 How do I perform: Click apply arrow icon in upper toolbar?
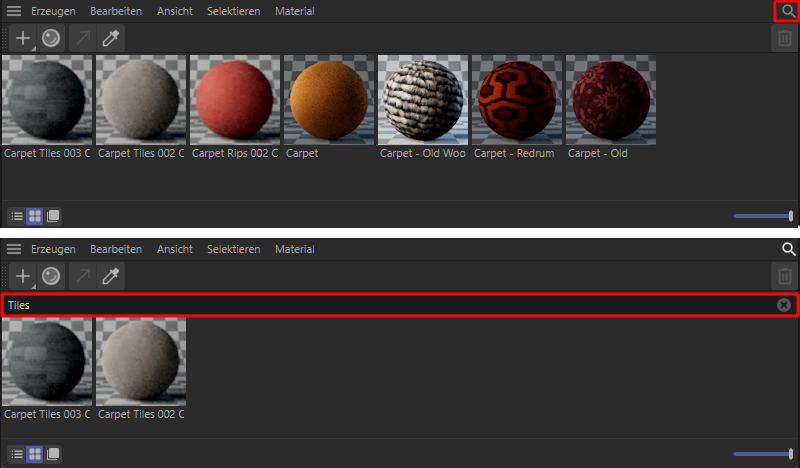[x=83, y=38]
